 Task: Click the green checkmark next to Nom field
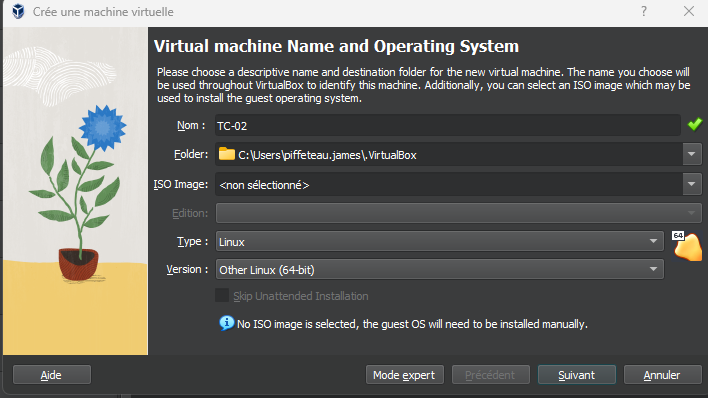pos(694,124)
